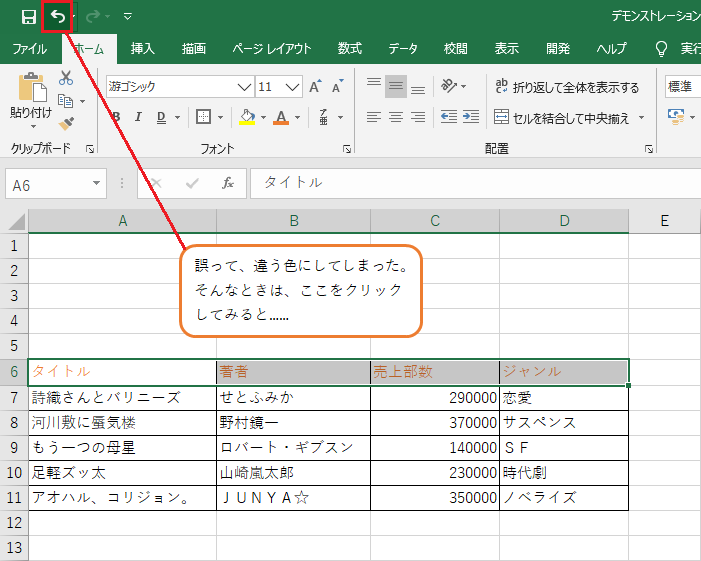Open the ファイル tab
701x561 pixels.
30,48
